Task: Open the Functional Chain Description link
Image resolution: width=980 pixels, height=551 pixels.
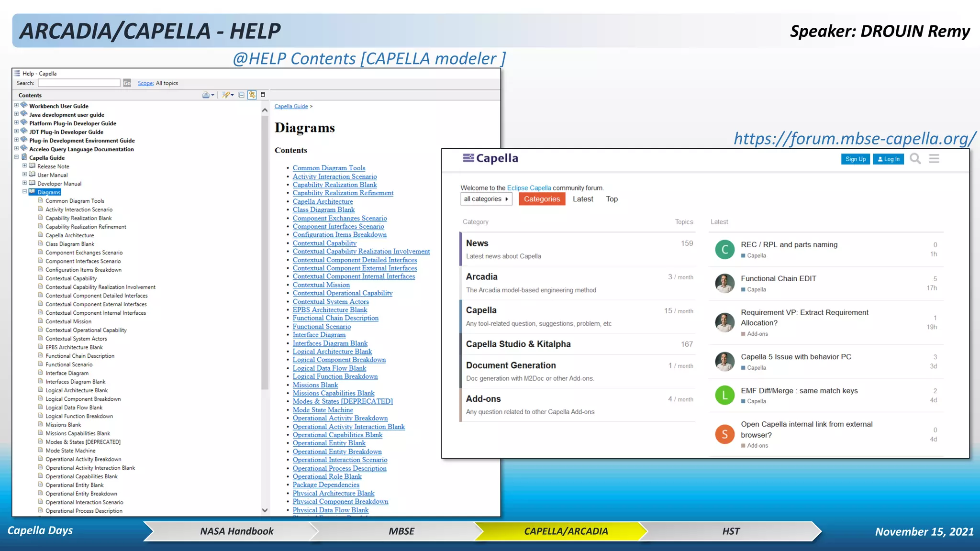Action: [335, 318]
